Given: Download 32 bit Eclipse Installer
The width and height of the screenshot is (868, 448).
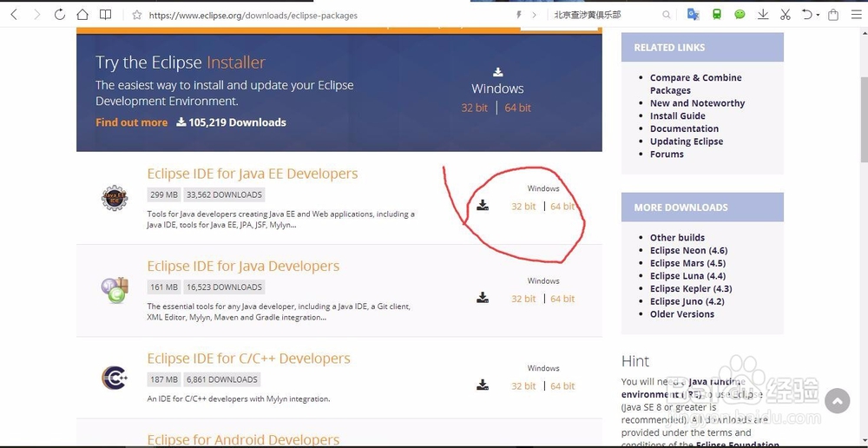Looking at the screenshot, I should tap(475, 108).
